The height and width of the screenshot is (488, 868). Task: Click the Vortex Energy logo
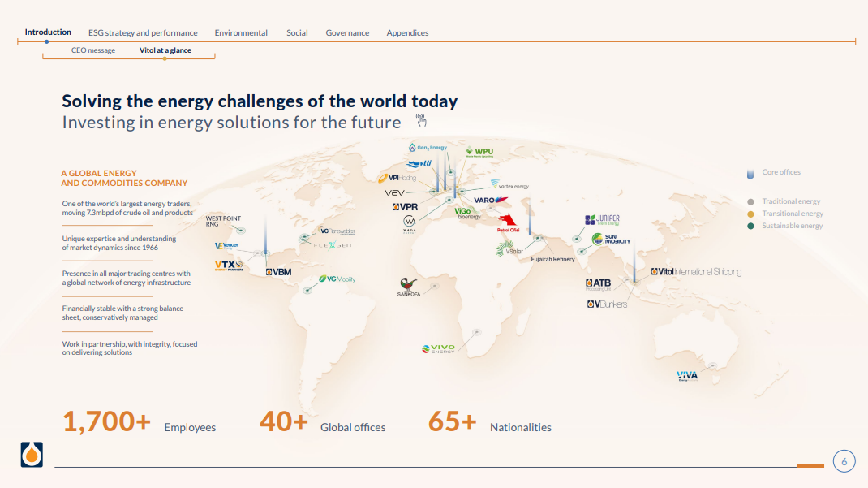509,185
